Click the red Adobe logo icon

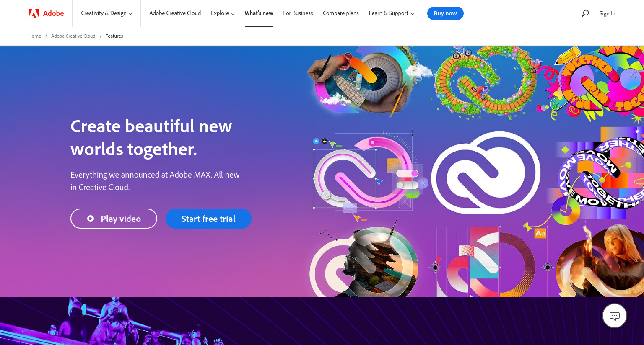(x=34, y=13)
